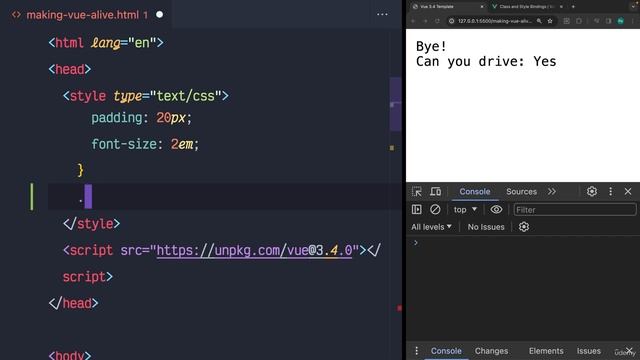Click the console Filter input field
The image size is (640, 360).
click(x=575, y=210)
